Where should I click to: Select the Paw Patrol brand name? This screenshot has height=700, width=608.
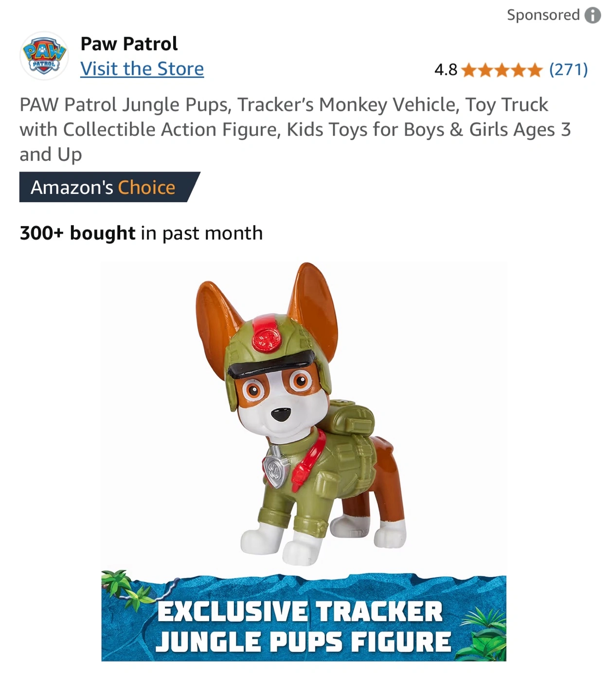click(129, 44)
